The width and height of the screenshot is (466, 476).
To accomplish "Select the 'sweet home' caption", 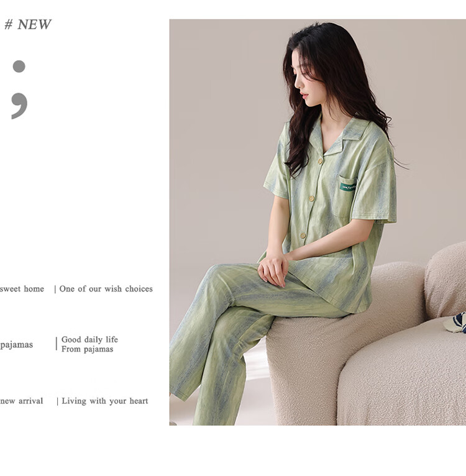I will tap(22, 289).
